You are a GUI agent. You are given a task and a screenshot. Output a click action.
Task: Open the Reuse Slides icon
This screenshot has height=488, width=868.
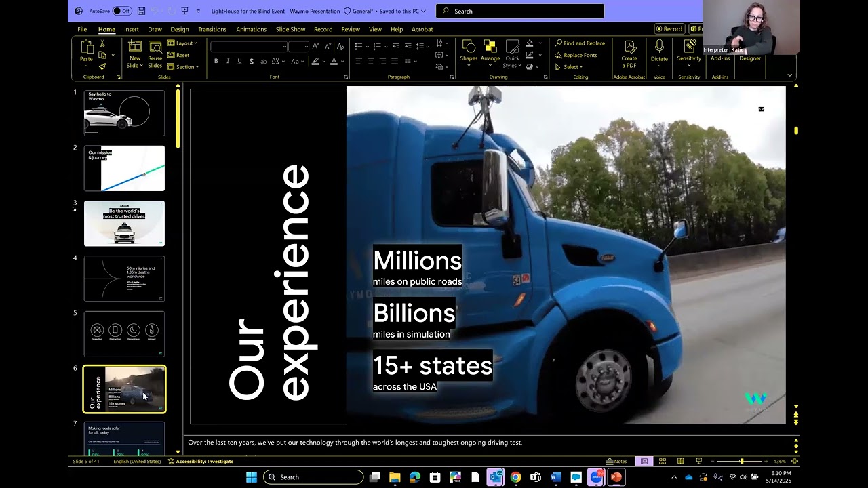point(155,47)
